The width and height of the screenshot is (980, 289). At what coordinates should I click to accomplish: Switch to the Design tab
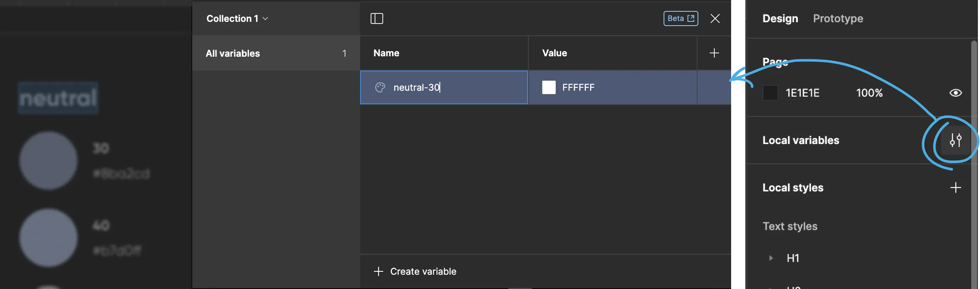click(780, 18)
